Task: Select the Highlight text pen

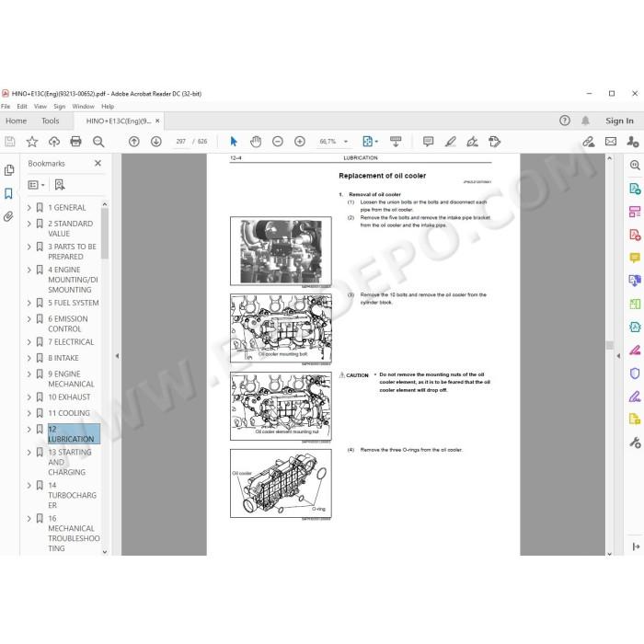Action: click(x=451, y=142)
